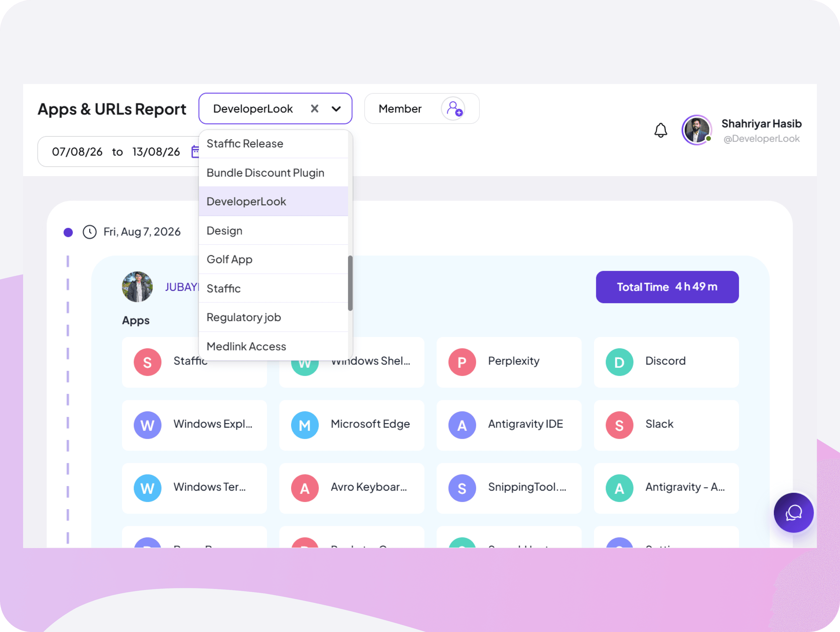Click the Windows Ter... W icon
The width and height of the screenshot is (840, 632).
coord(147,488)
